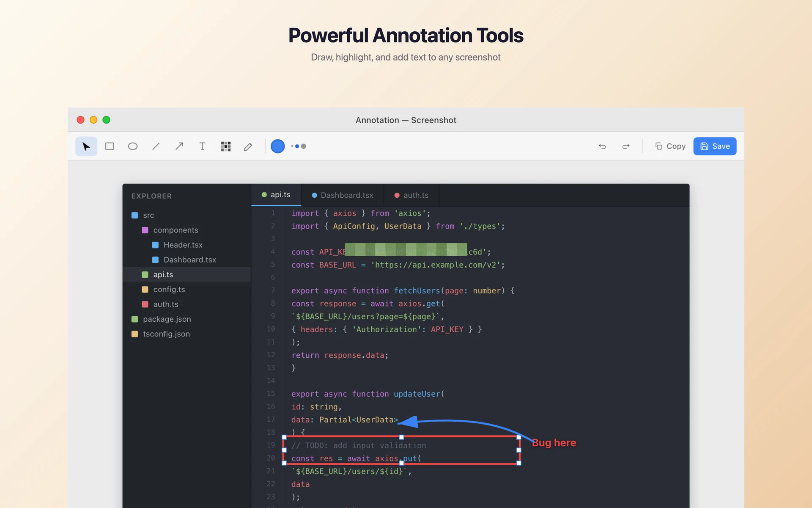Click the blue src folder icon
The image size is (812, 508).
(x=135, y=215)
